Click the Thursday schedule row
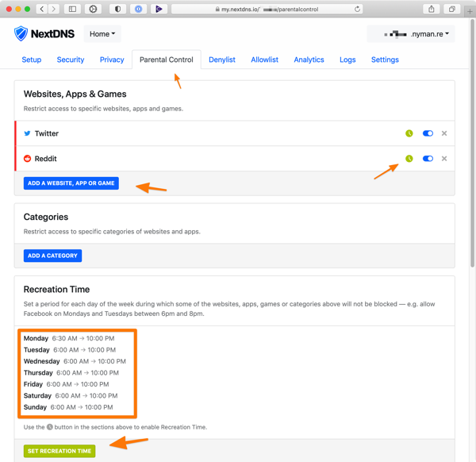This screenshot has width=476, height=462. (x=71, y=373)
